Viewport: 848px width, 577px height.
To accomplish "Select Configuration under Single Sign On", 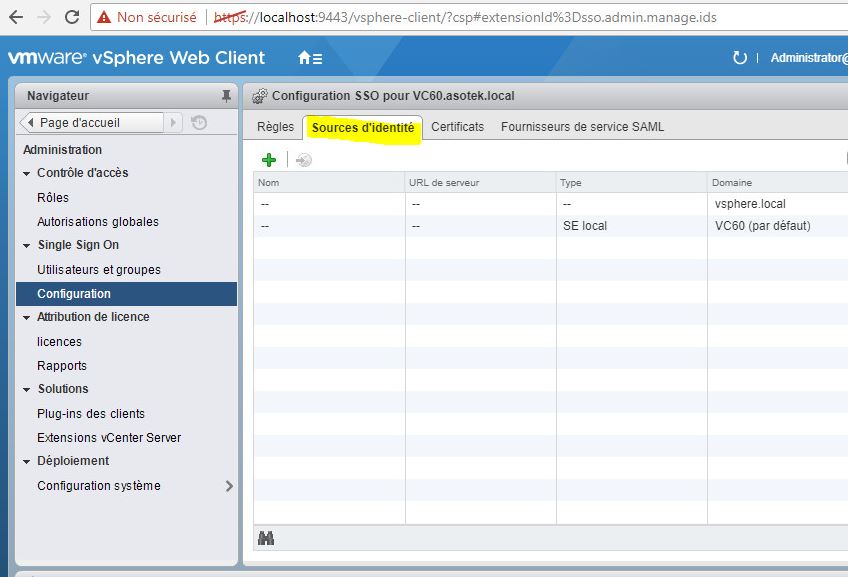I will coord(127,294).
